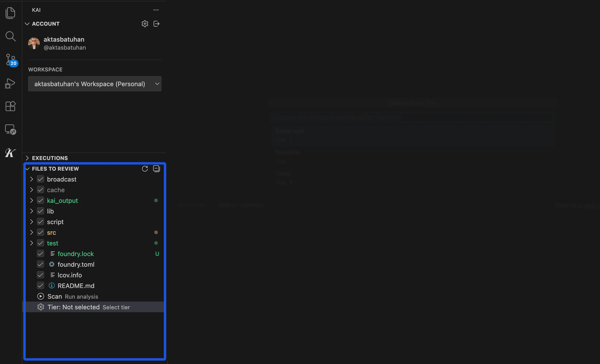
Task: Open the Workspace dropdown
Action: 95,84
